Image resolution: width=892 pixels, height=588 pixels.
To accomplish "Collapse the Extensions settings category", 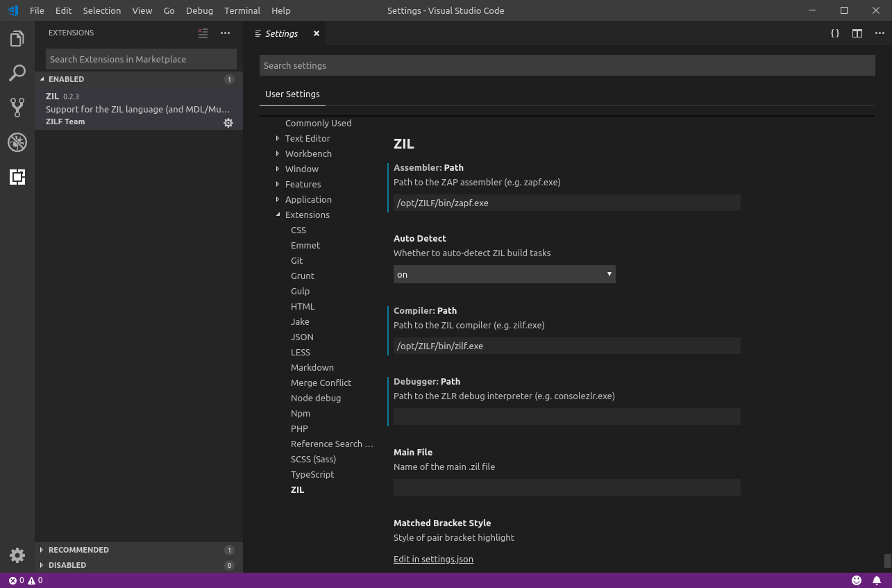I will pos(278,215).
